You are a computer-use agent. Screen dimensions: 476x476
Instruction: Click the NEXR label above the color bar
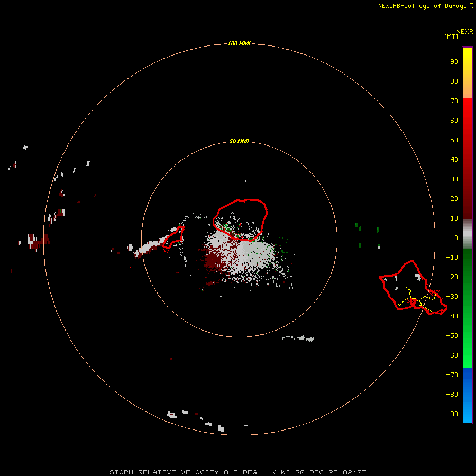(465, 32)
